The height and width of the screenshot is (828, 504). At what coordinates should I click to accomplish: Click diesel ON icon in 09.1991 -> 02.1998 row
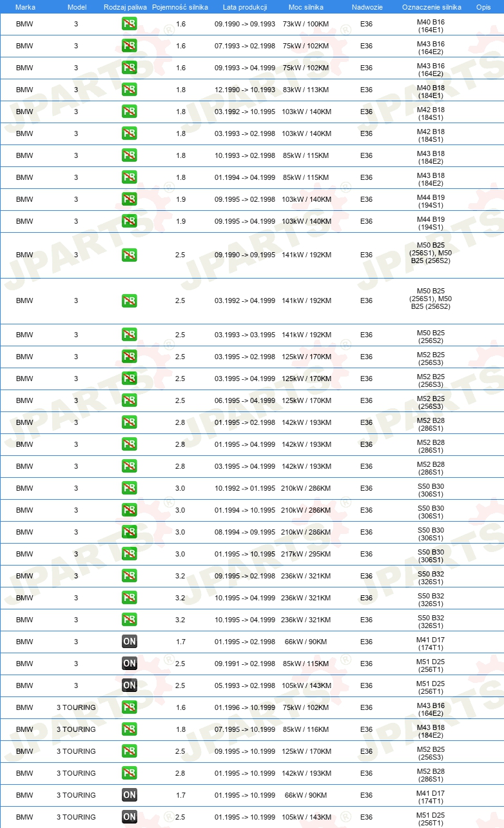click(129, 664)
